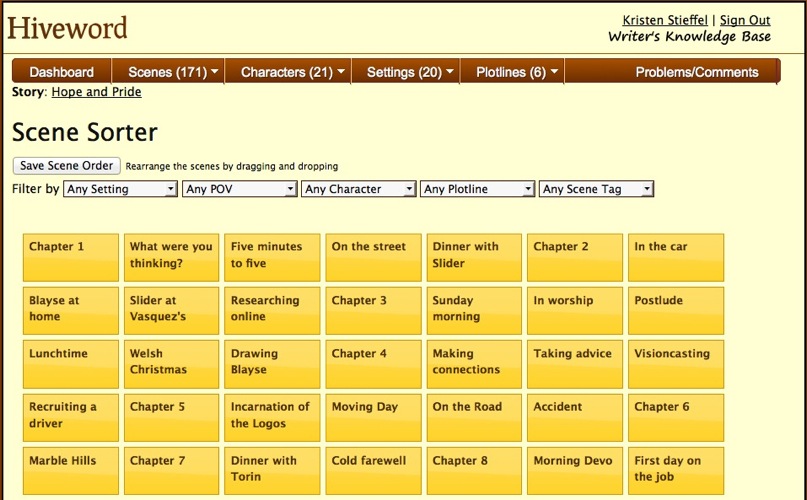Expand the Any Scene Tag dropdown
Viewport: 807px width, 500px height.
pyautogui.click(x=597, y=189)
